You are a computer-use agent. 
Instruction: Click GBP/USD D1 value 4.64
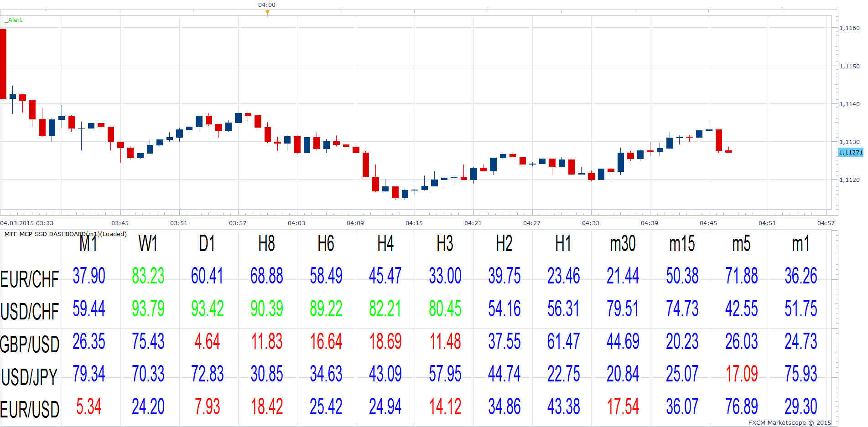tap(208, 341)
